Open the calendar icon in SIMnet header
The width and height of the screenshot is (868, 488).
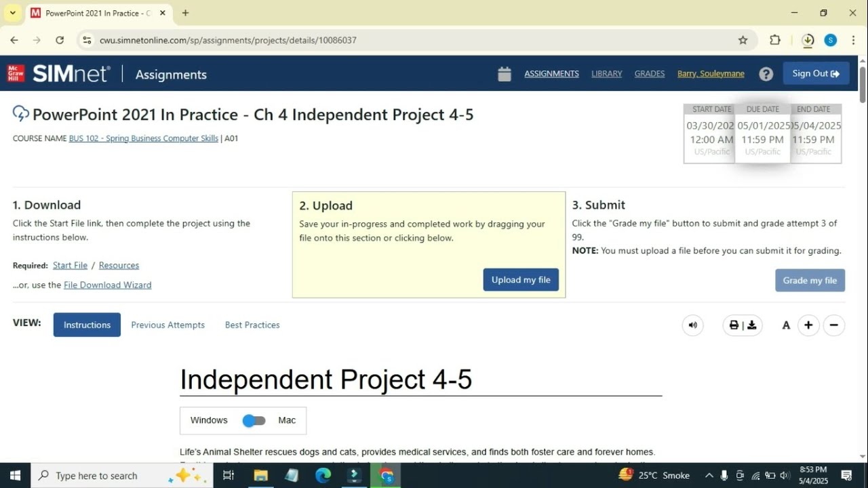tap(504, 74)
